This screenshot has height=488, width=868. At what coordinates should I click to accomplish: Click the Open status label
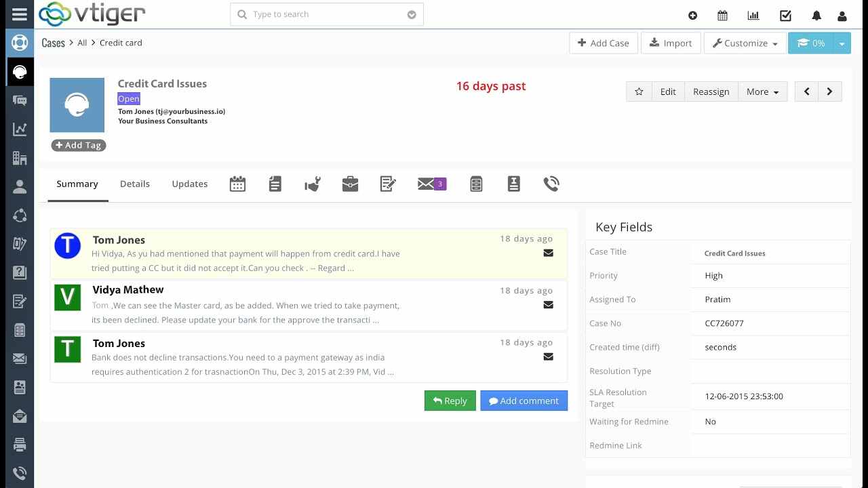(129, 99)
